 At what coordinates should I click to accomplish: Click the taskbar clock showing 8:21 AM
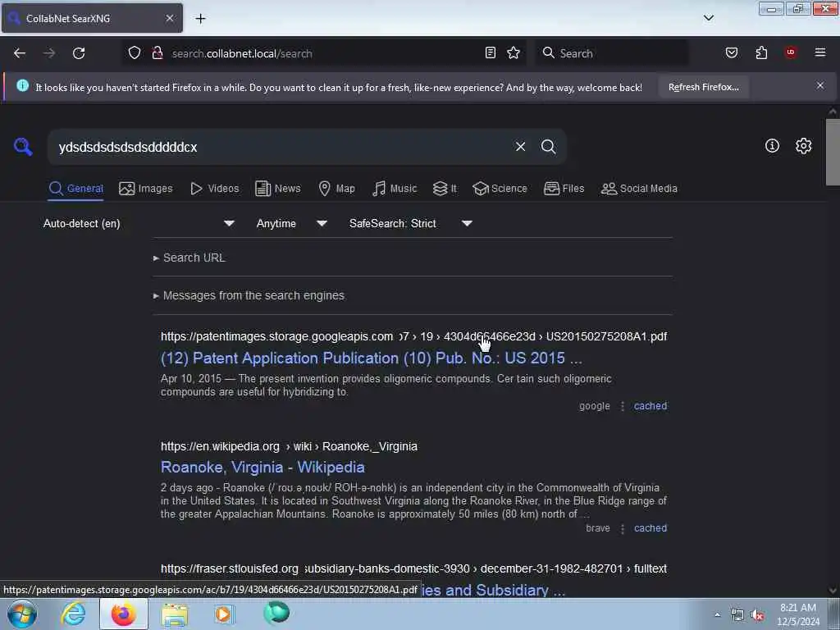[x=797, y=614]
